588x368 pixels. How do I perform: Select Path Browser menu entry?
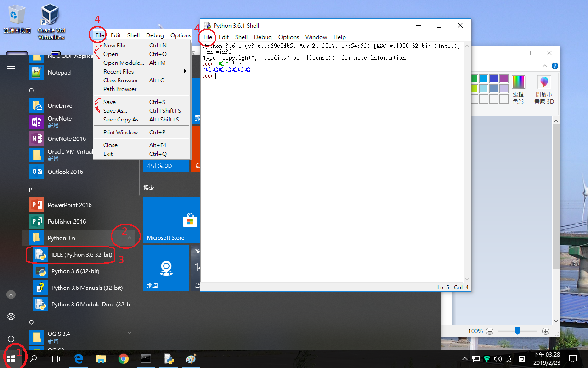point(142,89)
